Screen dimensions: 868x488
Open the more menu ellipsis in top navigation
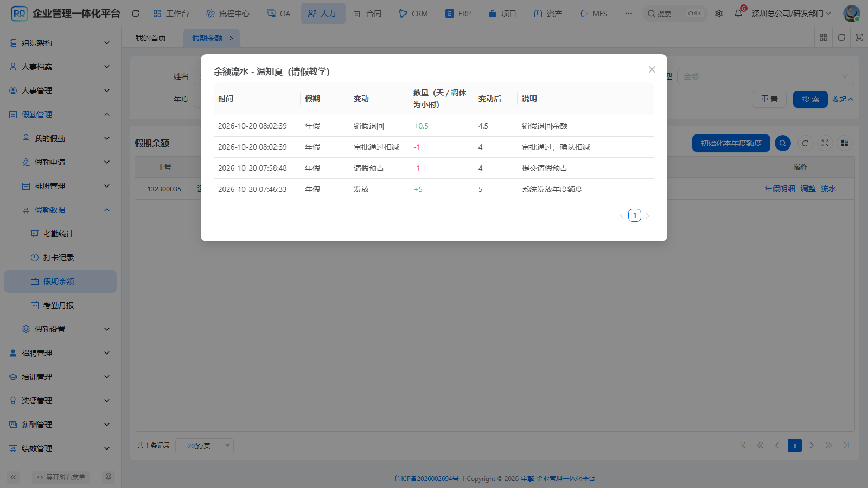628,14
